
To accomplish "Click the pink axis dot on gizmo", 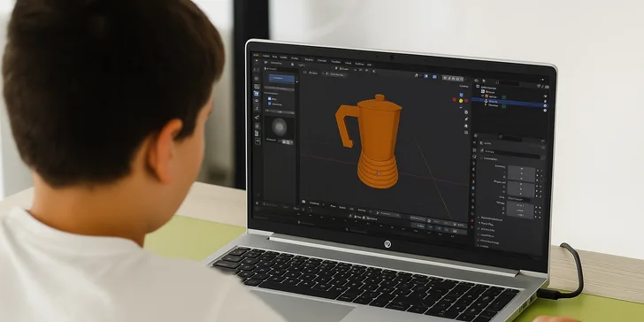I will 466,100.
